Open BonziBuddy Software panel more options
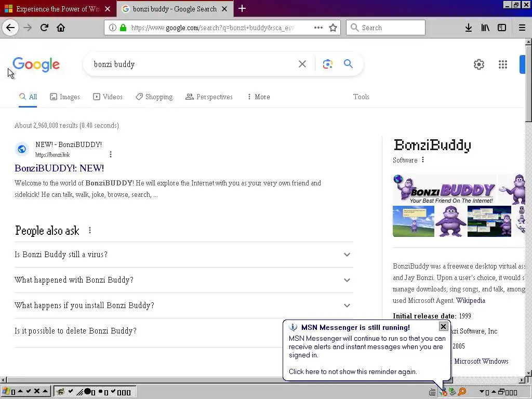532x399 pixels. pos(423,160)
